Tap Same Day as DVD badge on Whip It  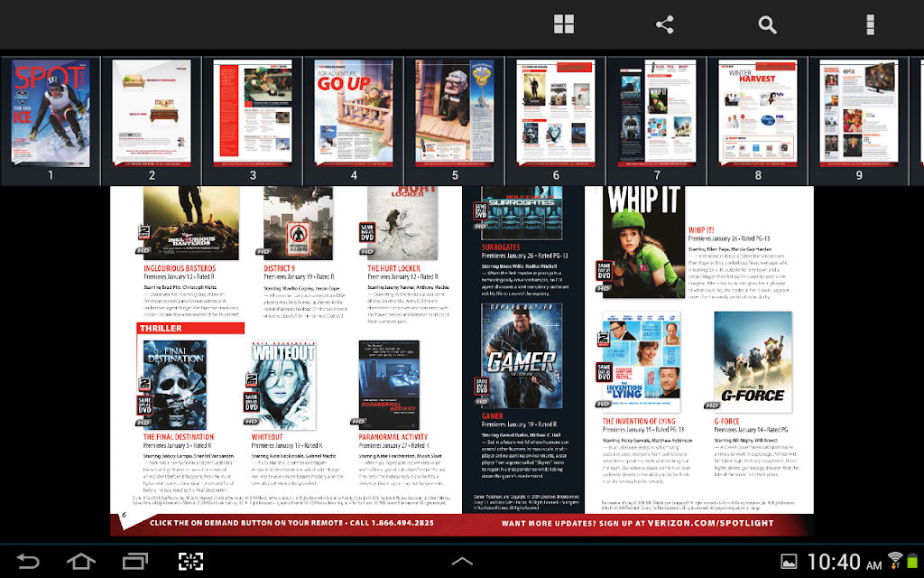(604, 271)
